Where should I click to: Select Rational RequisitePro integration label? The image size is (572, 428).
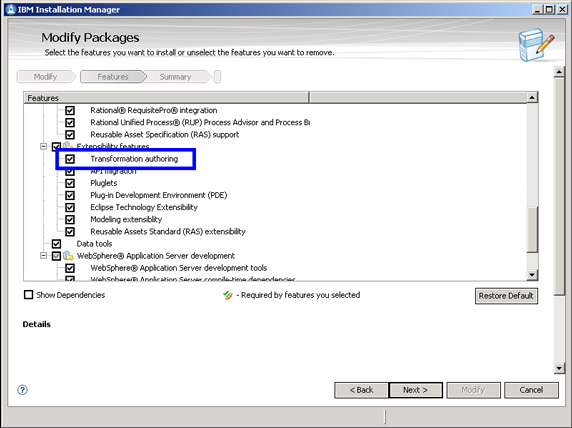click(x=154, y=110)
